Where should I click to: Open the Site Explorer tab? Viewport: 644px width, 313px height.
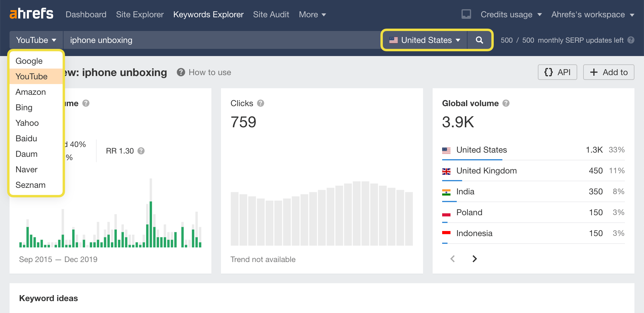pyautogui.click(x=140, y=14)
